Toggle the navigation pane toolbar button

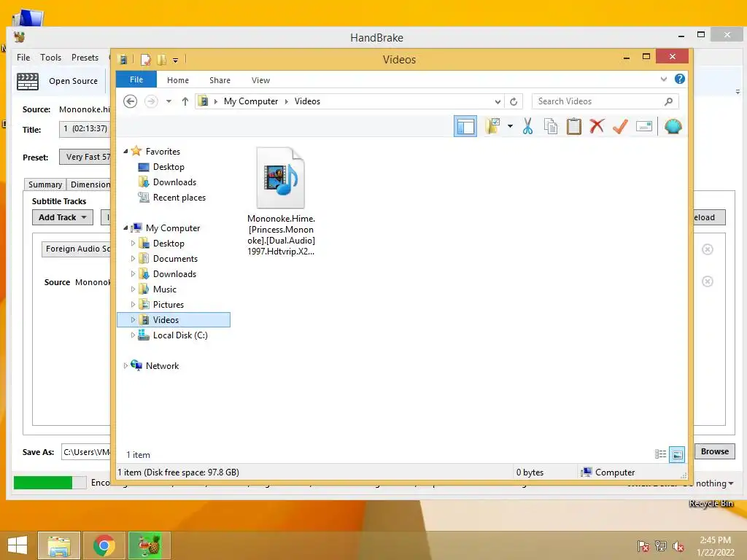(x=465, y=127)
